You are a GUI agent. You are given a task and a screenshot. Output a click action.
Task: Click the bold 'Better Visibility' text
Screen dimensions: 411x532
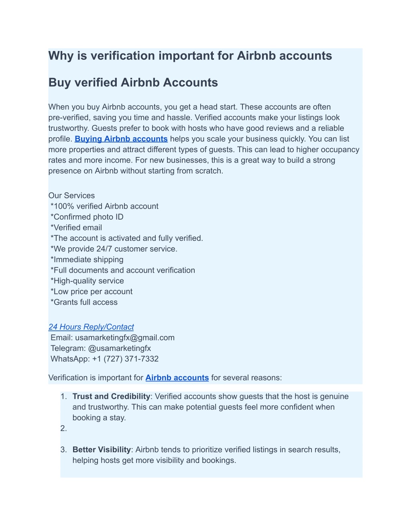tap(102, 450)
